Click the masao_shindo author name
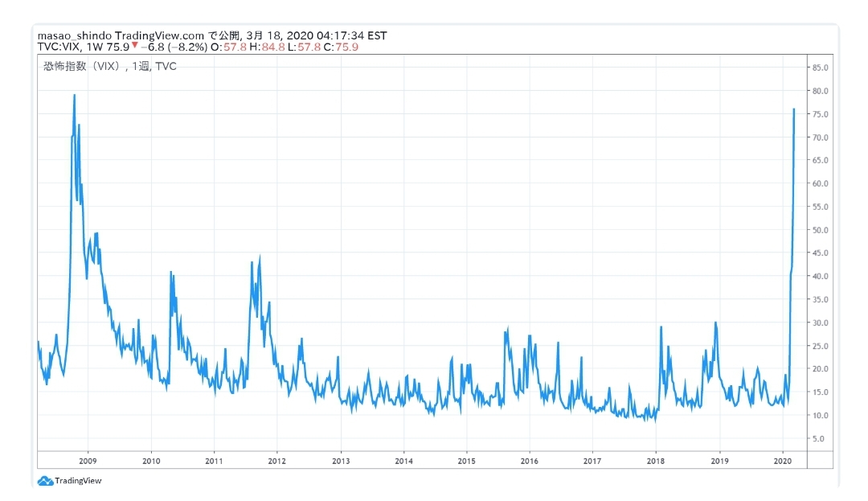 [x=75, y=35]
